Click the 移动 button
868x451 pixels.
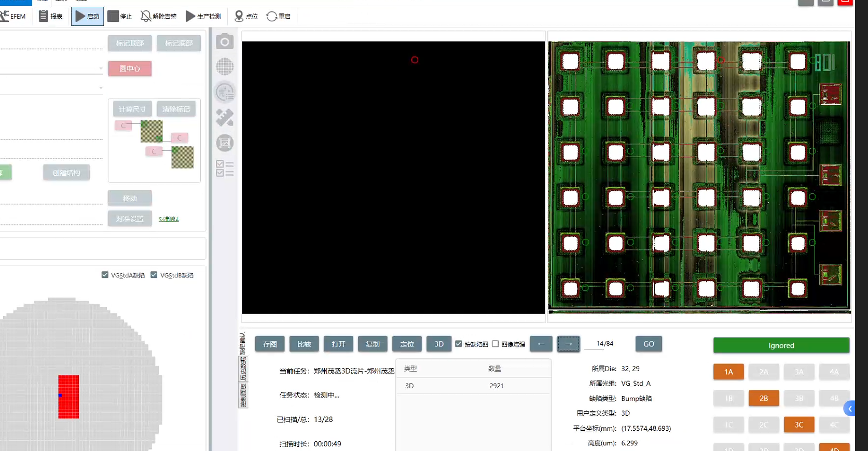130,198
